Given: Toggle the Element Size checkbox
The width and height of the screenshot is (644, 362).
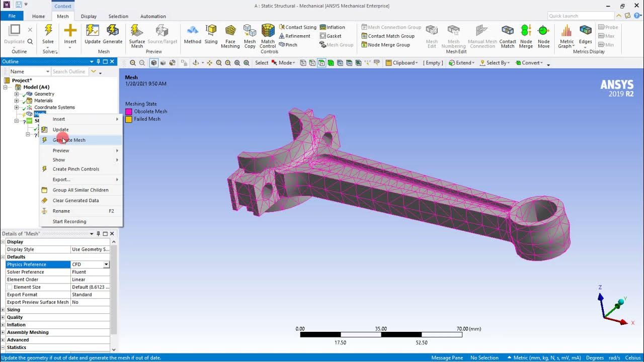Looking at the screenshot, I should coord(10,287).
